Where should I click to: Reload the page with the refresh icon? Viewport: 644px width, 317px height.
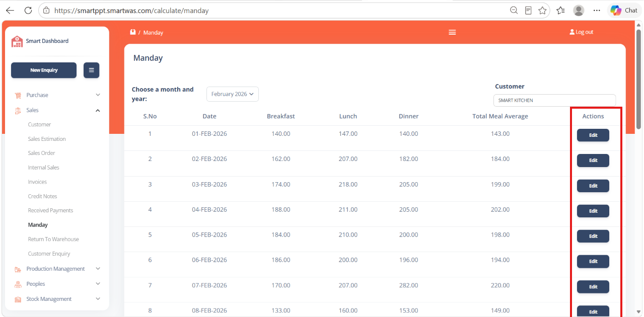tap(28, 10)
